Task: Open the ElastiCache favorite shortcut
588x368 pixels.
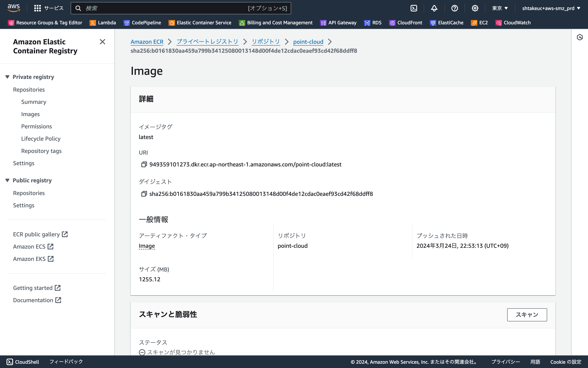Action: (447, 23)
